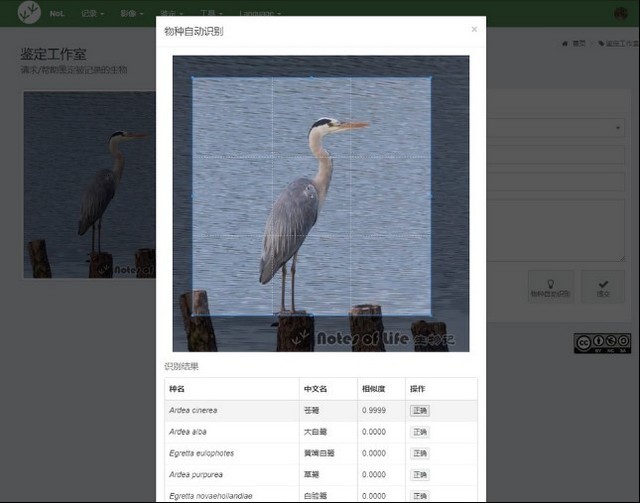Click the bird-footprint site logo
Screen dimensions: 640x503
coord(29,13)
